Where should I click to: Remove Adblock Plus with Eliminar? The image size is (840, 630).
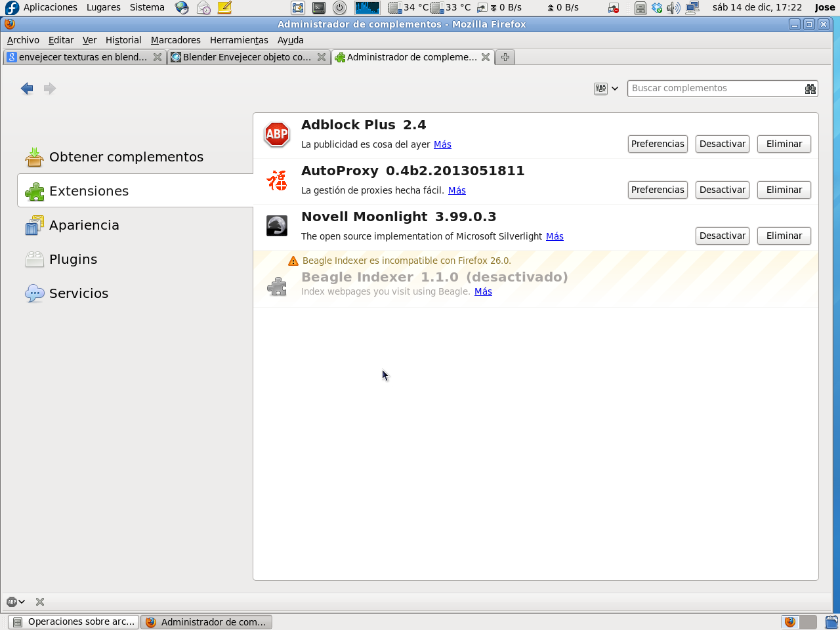click(784, 144)
